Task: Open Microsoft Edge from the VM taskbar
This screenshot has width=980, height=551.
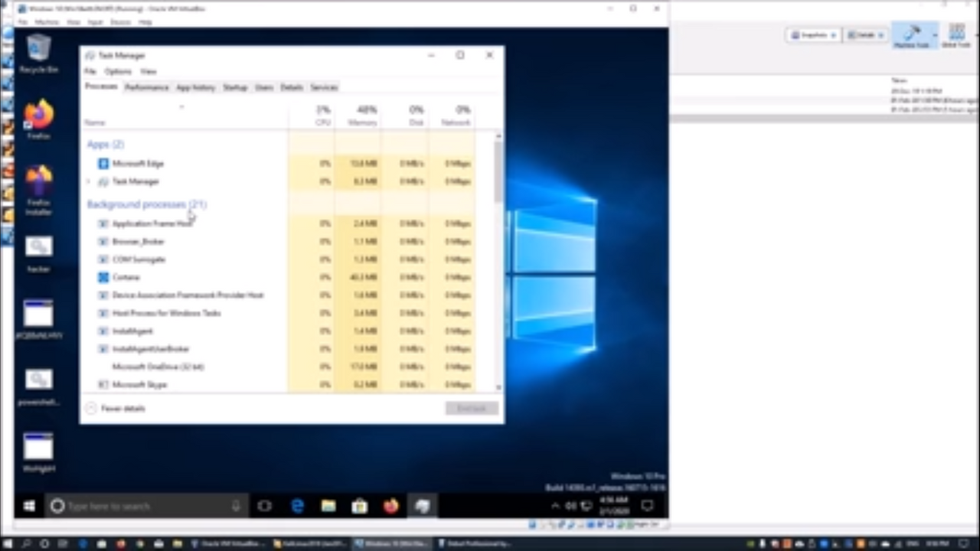Action: (297, 506)
